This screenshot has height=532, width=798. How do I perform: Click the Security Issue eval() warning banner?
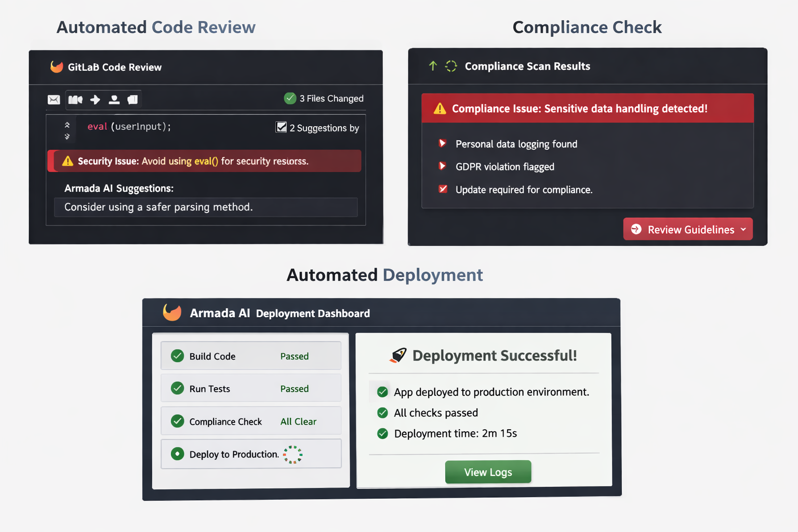click(x=204, y=161)
